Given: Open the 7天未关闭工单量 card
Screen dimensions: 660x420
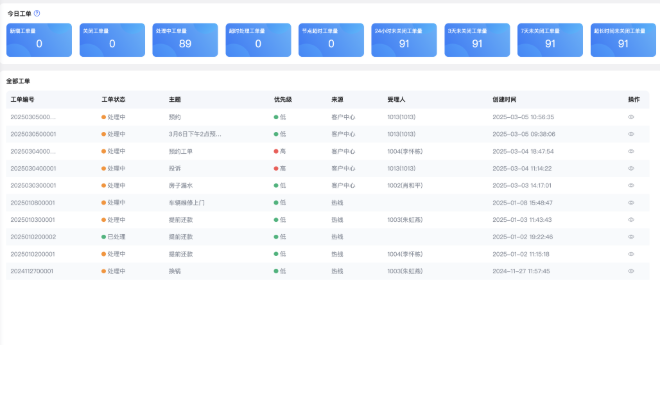Looking at the screenshot, I should [550, 39].
